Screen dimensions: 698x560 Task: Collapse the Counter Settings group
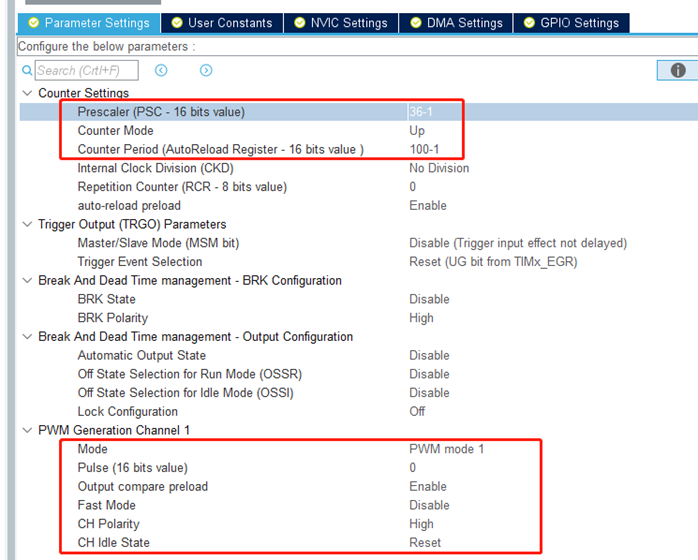tap(28, 93)
